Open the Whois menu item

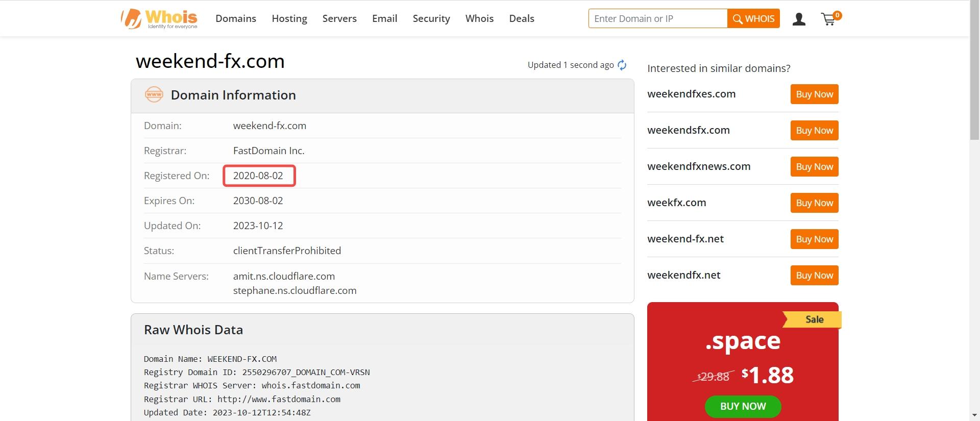tap(479, 18)
